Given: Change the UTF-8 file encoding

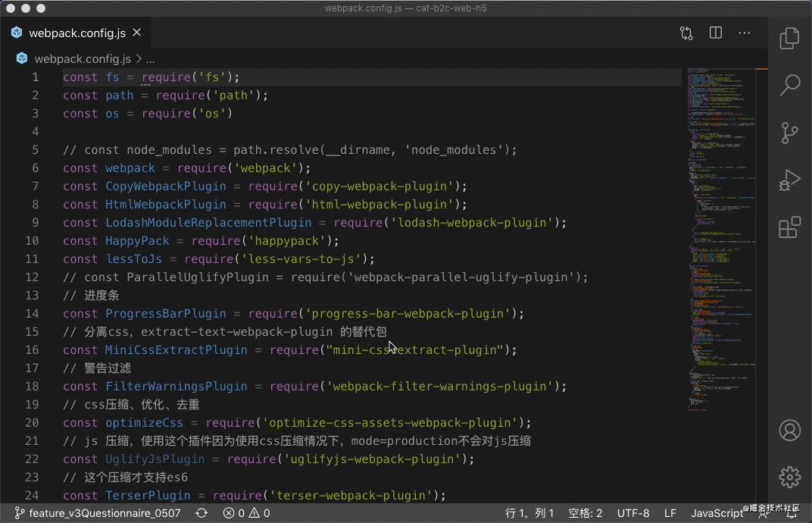Looking at the screenshot, I should click(633, 513).
